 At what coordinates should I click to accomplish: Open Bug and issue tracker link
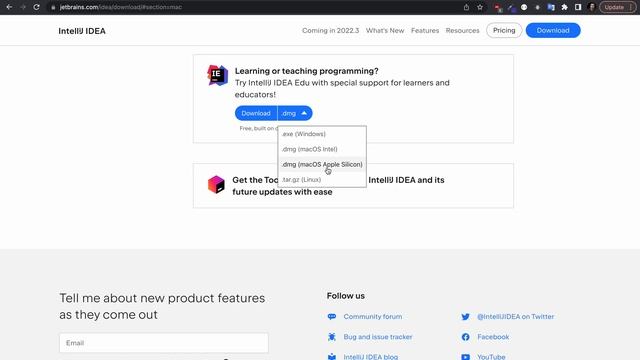click(378, 337)
